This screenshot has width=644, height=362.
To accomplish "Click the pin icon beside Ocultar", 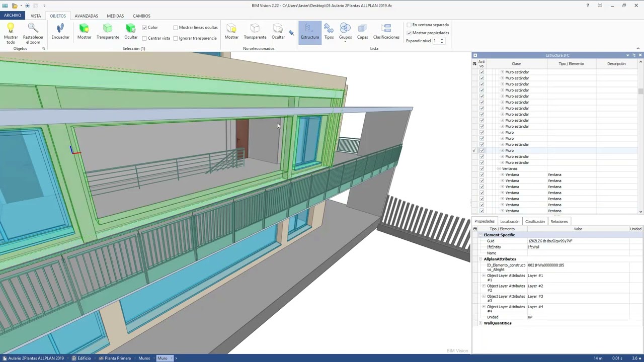I will pos(291,33).
